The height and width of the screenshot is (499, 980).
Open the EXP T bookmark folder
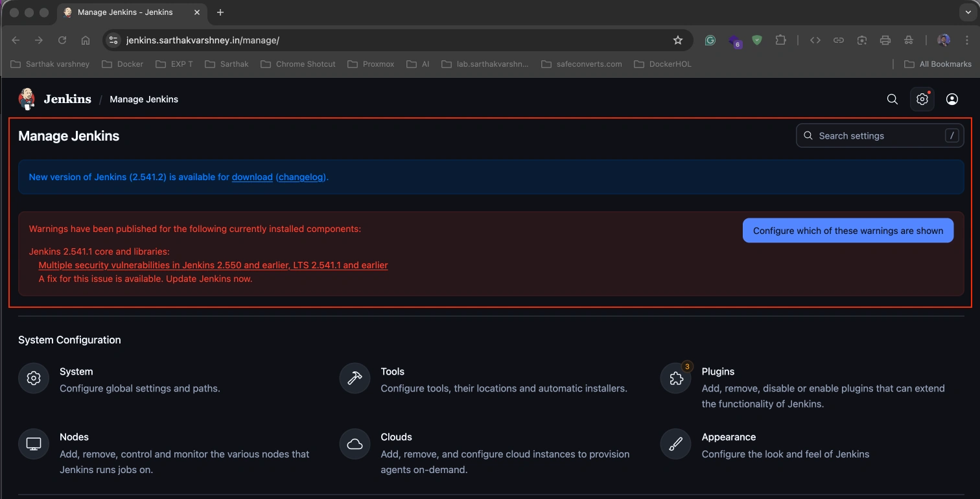(175, 64)
